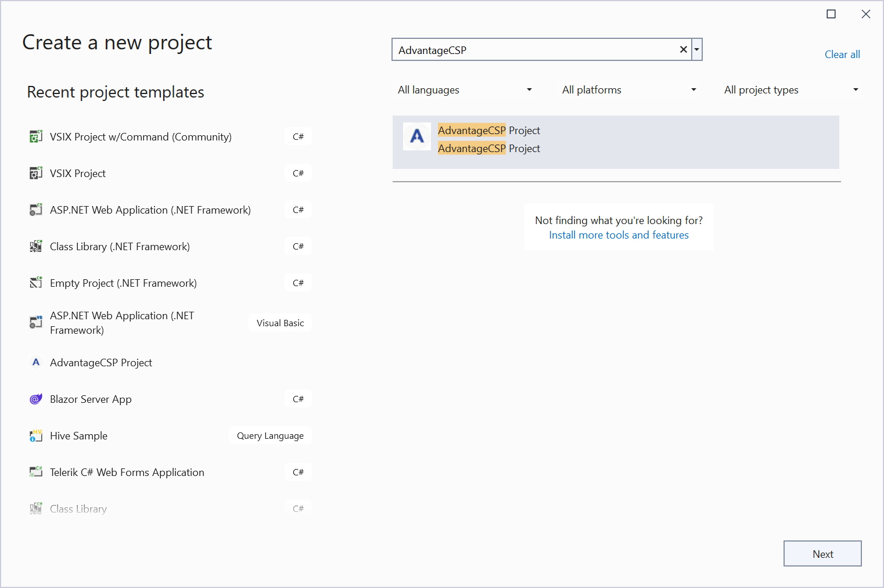This screenshot has height=588, width=884.
Task: Click the Telerik C# Web Forms Application icon
Action: point(36,472)
